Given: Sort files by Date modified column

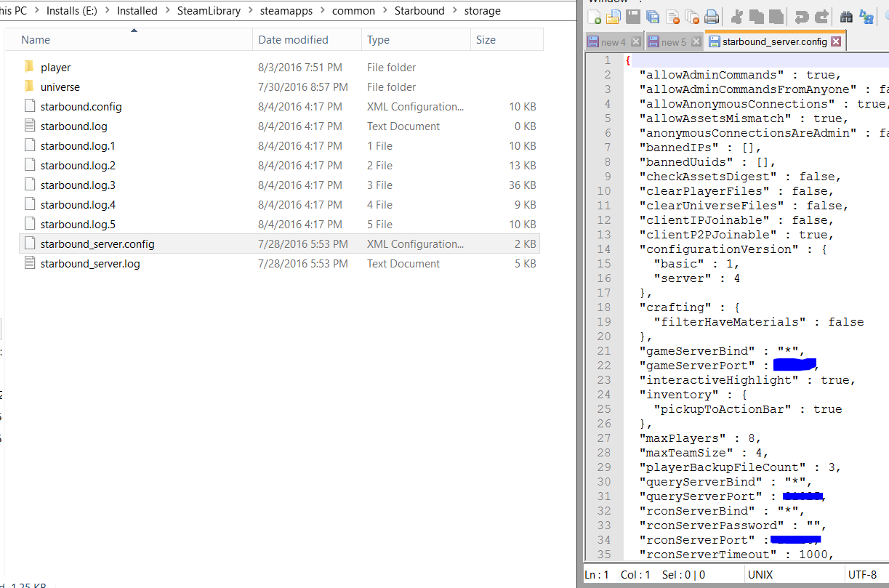Looking at the screenshot, I should click(293, 40).
